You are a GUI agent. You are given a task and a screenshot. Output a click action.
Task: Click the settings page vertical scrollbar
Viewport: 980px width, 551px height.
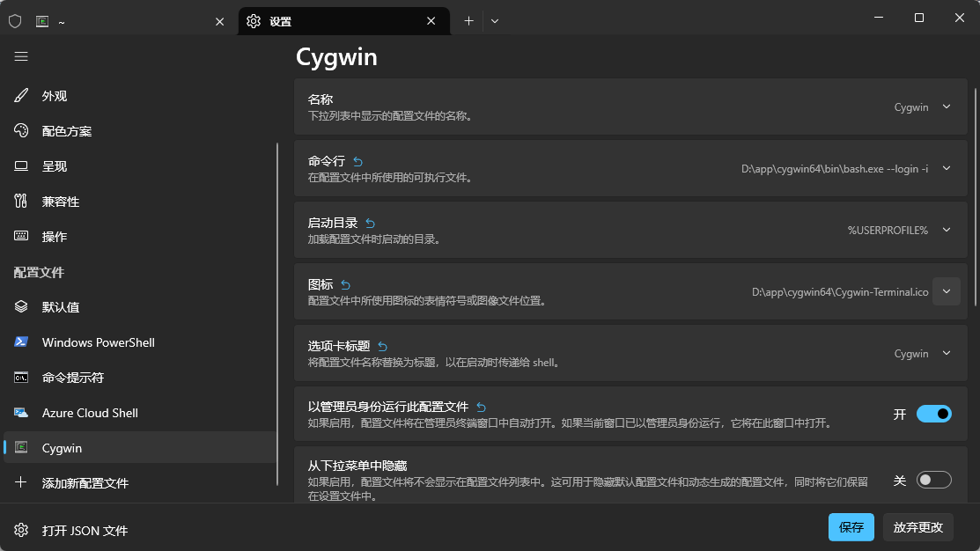[975, 197]
